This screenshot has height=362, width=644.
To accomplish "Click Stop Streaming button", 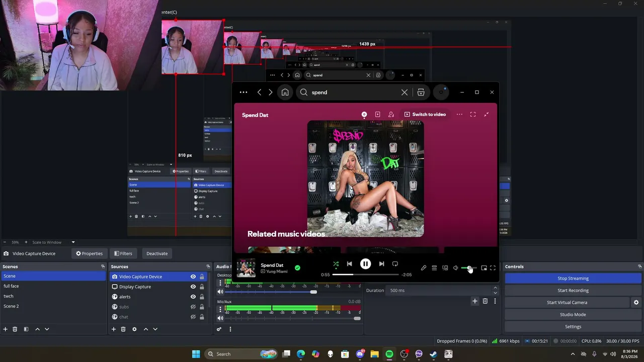I will point(573,279).
